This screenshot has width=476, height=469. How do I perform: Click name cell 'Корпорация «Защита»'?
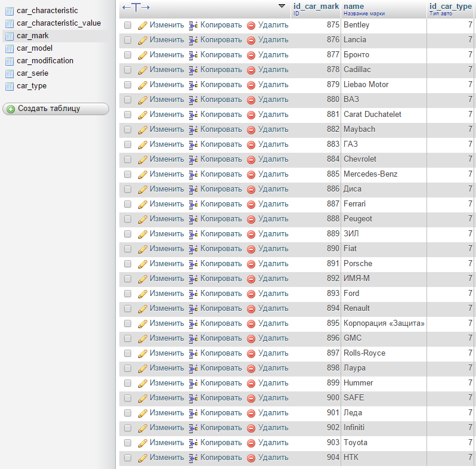pos(384,323)
